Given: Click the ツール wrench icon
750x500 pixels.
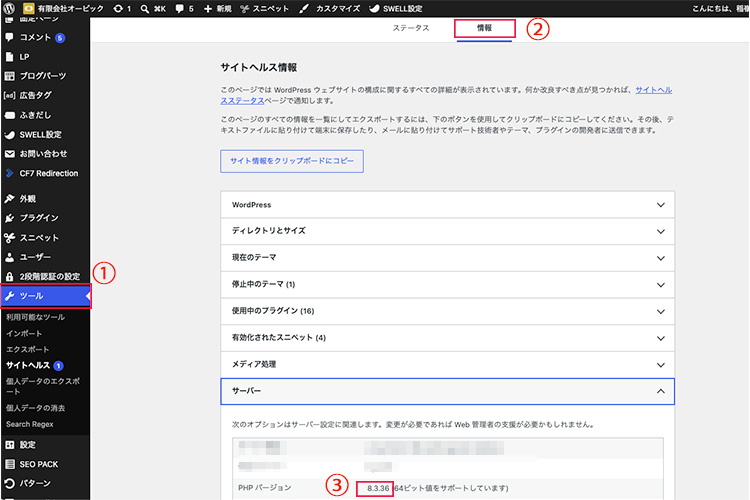Looking at the screenshot, I should point(9,296).
